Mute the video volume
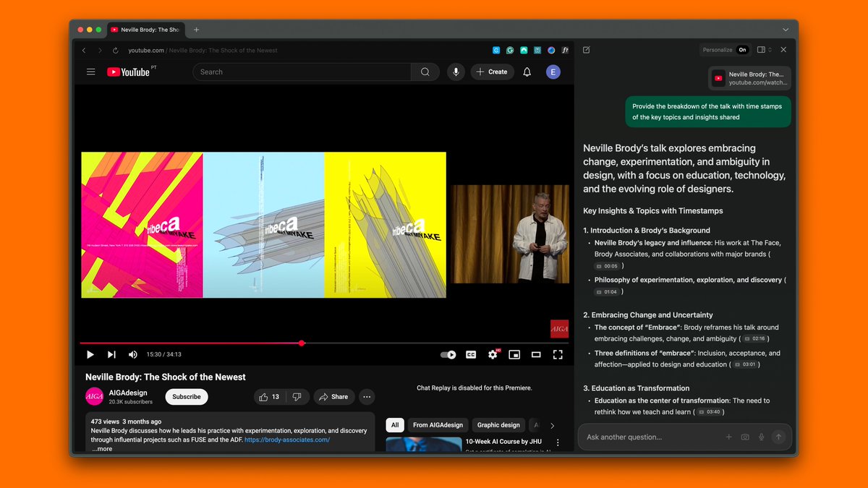Image resolution: width=868 pixels, height=488 pixels. pos(133,354)
